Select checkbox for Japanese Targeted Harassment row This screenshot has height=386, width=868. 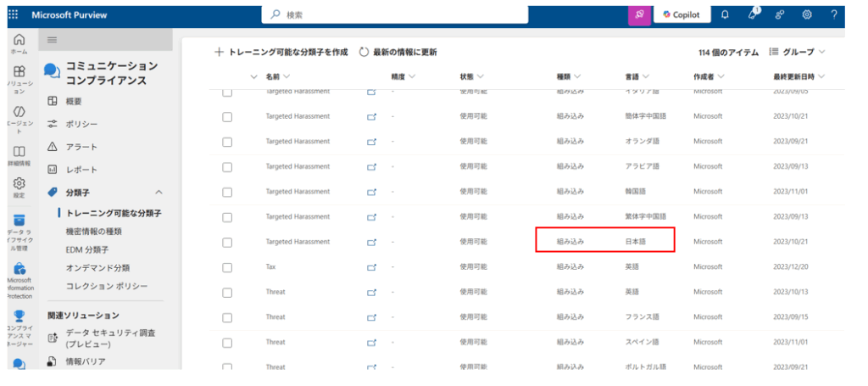tap(227, 242)
